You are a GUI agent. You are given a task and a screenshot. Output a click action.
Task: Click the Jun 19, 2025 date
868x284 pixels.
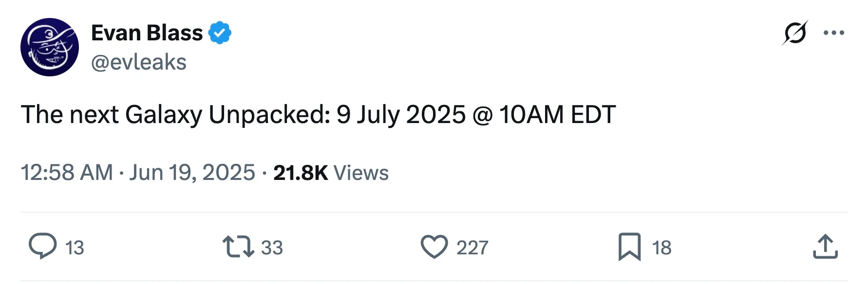coord(192,173)
